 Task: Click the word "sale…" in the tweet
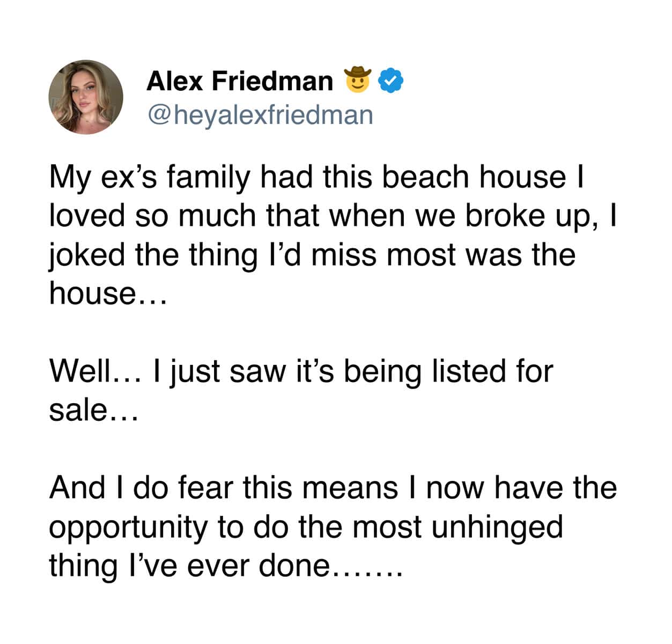[x=93, y=410]
